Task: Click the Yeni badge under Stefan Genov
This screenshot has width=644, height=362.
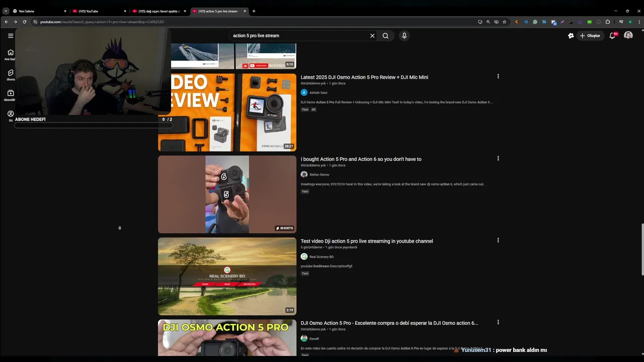Action: [305, 192]
